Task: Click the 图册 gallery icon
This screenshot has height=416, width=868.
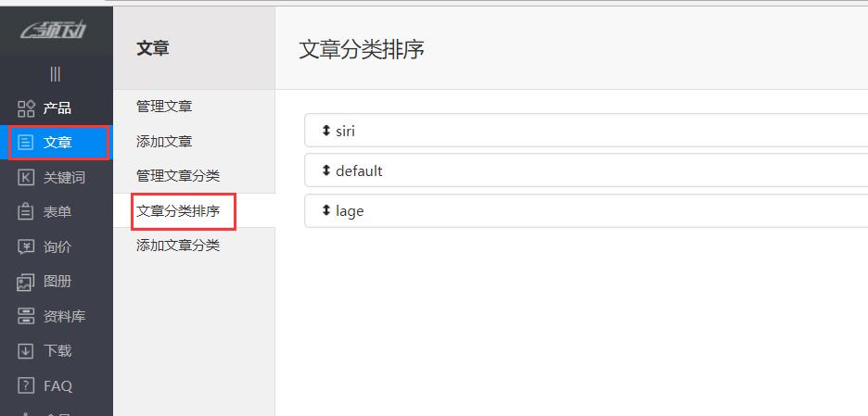Action: pos(26,282)
